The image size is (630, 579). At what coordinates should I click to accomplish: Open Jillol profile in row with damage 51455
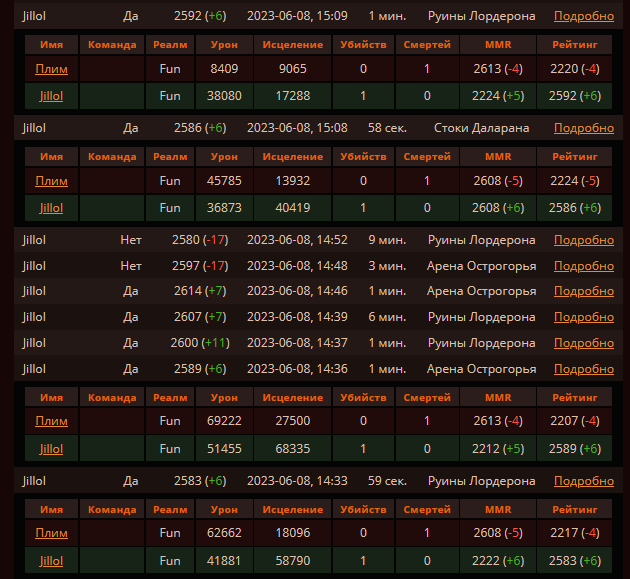51,448
